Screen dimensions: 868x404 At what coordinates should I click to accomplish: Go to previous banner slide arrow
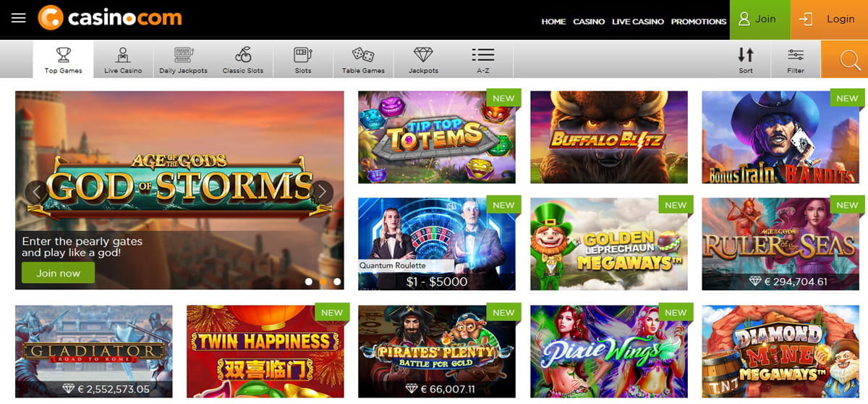36,192
